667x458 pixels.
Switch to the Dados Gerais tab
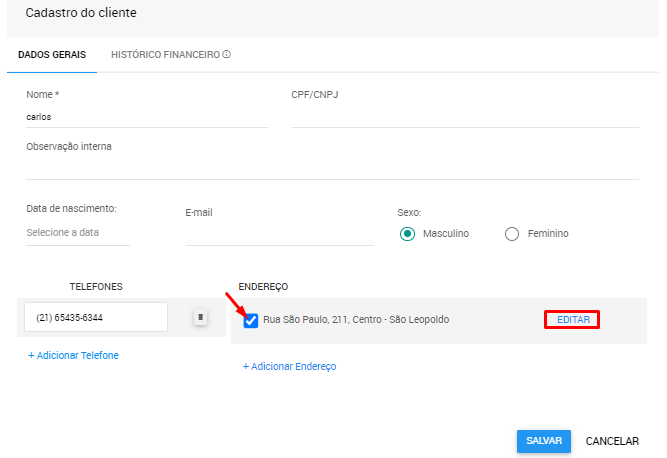click(x=52, y=54)
